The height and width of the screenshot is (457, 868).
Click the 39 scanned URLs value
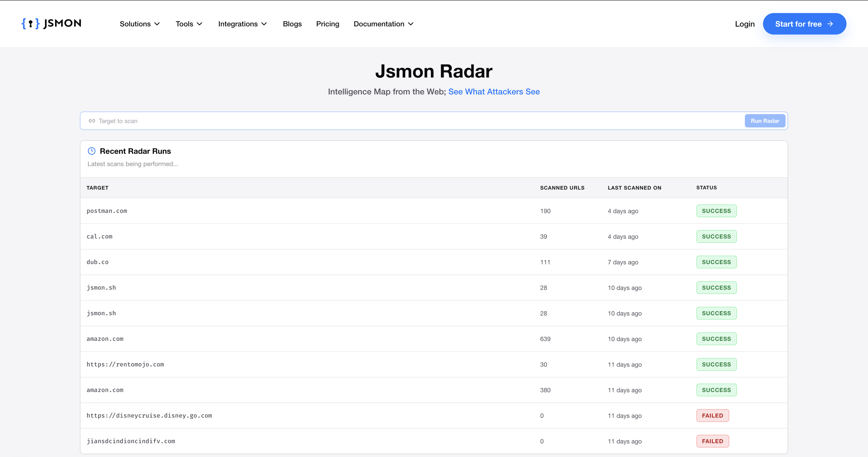point(544,236)
